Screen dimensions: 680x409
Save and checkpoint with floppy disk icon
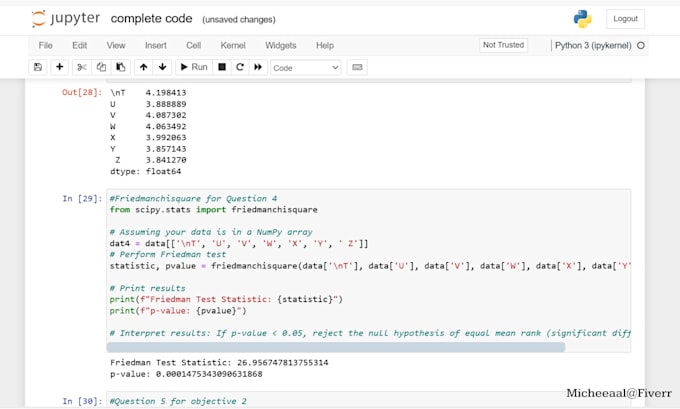coord(38,67)
